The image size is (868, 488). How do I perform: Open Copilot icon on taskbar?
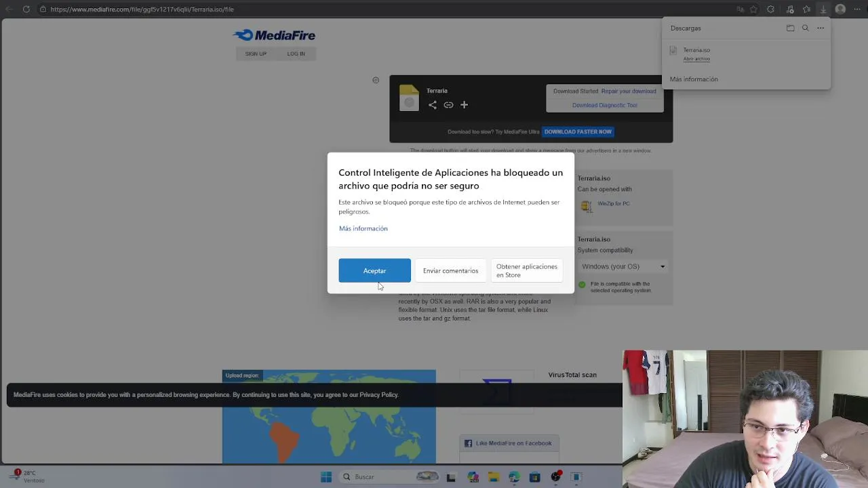pos(473,477)
